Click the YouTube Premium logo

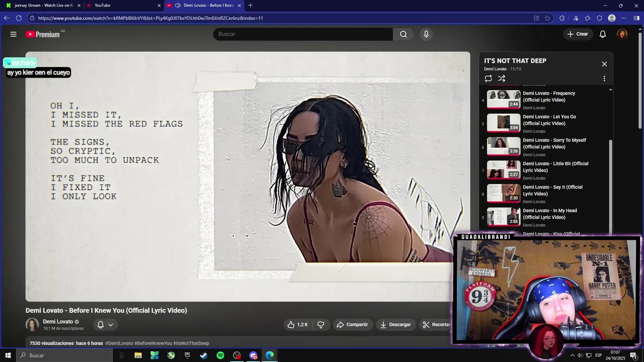pos(43,34)
